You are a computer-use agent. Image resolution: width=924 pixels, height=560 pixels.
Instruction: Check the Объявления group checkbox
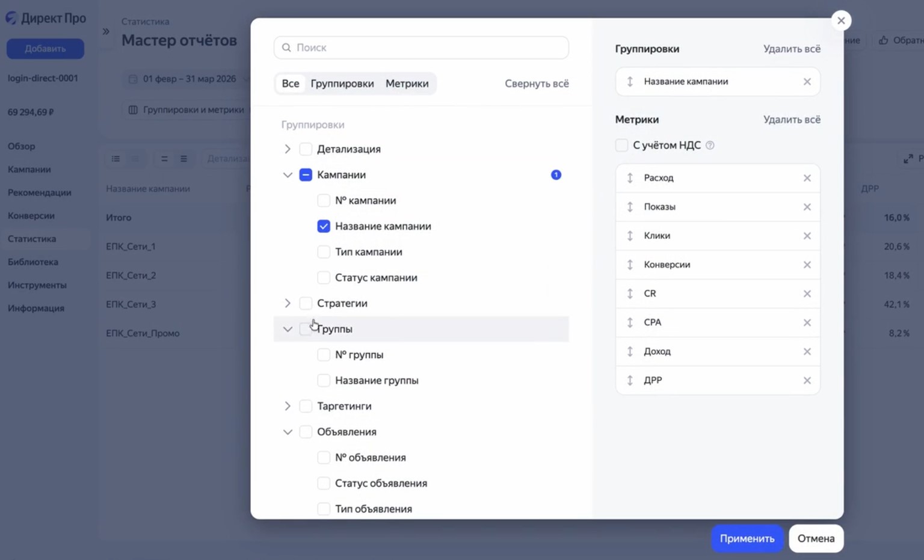click(306, 432)
